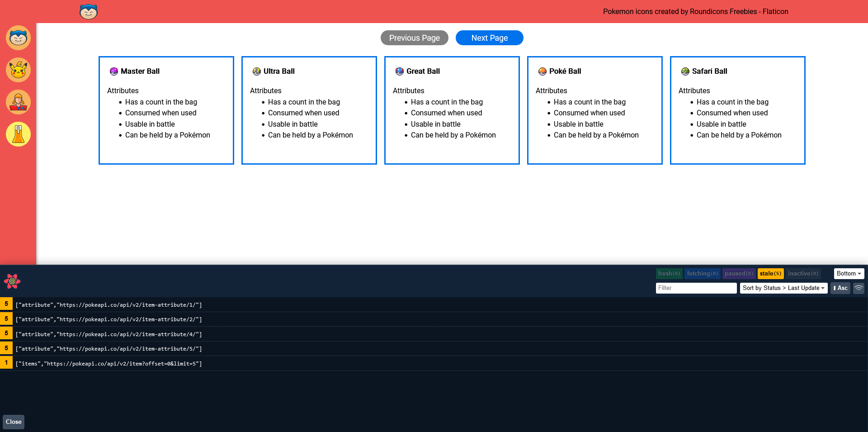
Task: Close the devtools panel
Action: [14, 422]
